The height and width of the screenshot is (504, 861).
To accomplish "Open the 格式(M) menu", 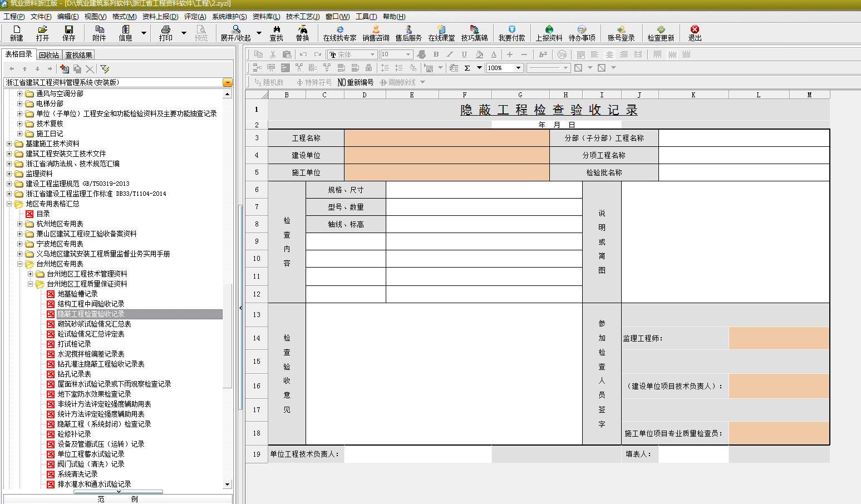I will pos(124,17).
